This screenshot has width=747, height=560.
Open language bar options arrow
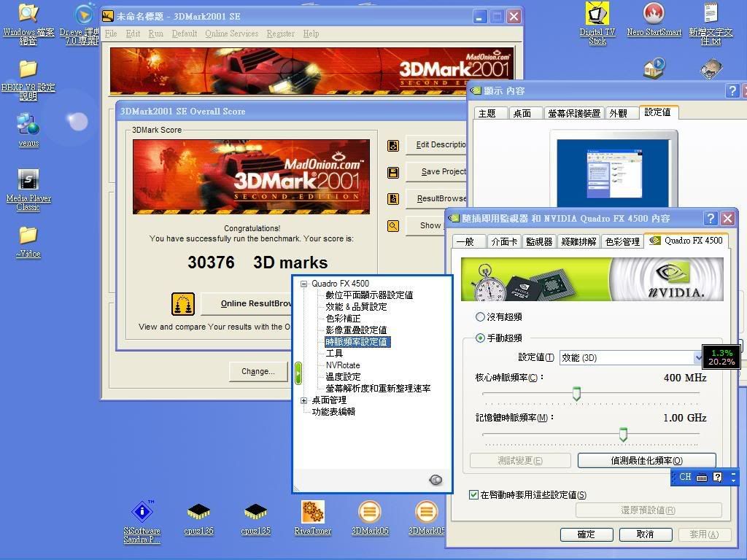733,480
